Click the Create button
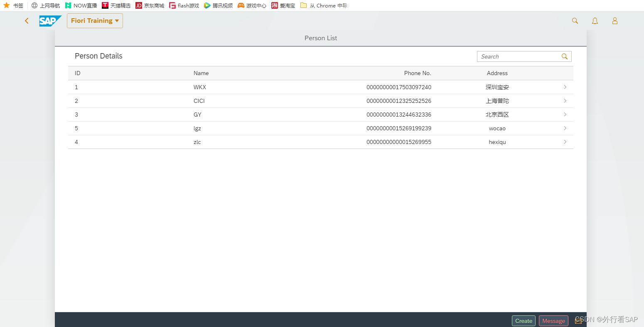The image size is (644, 327). tap(524, 321)
